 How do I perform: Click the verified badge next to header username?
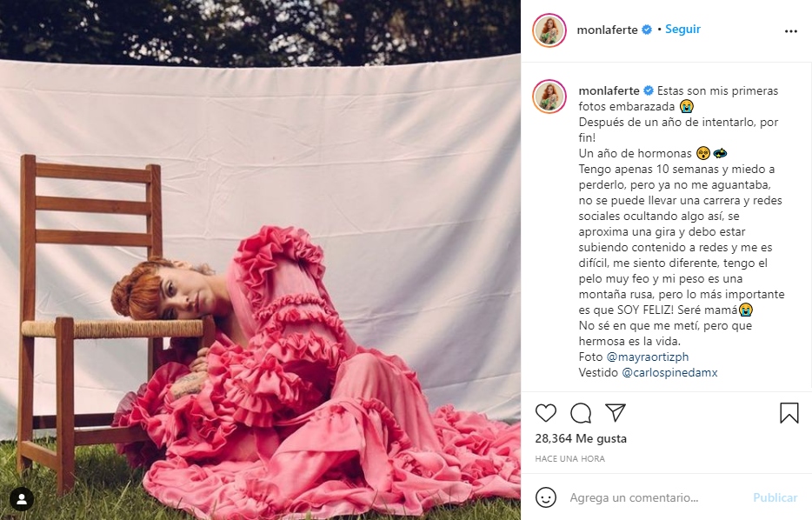point(647,30)
